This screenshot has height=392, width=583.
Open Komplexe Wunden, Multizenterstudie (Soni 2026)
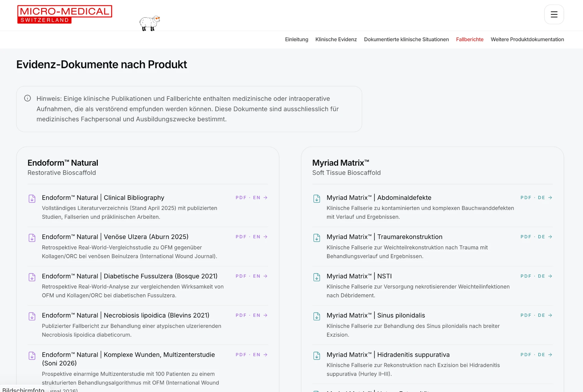(x=128, y=359)
